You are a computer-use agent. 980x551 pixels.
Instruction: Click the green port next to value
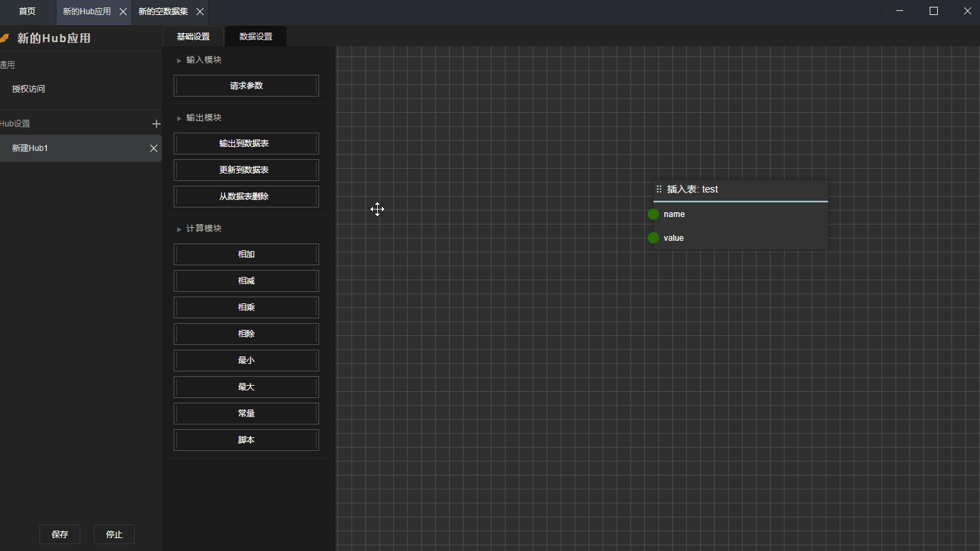[653, 238]
